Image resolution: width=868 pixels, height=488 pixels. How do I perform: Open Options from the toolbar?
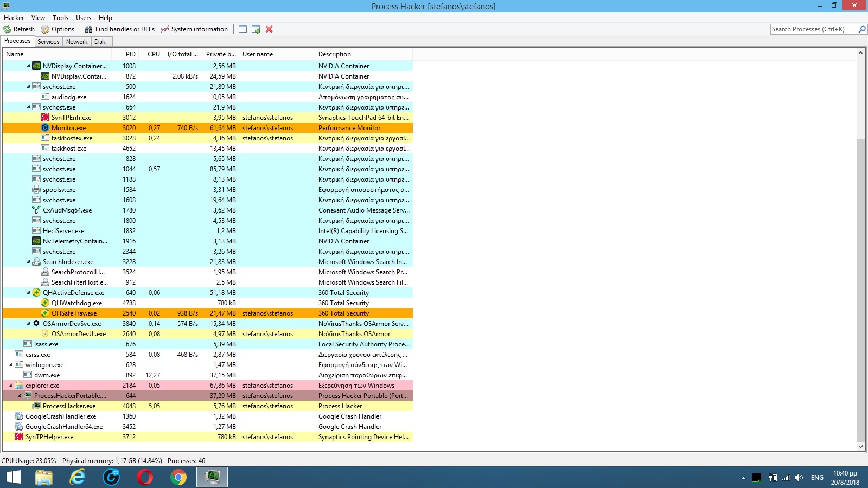coord(58,29)
